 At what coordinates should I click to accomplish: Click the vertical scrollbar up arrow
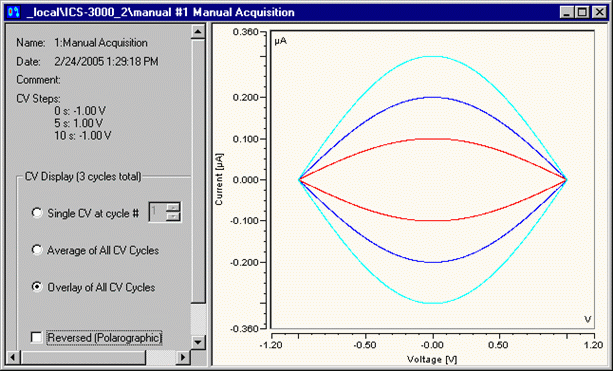pos(198,32)
